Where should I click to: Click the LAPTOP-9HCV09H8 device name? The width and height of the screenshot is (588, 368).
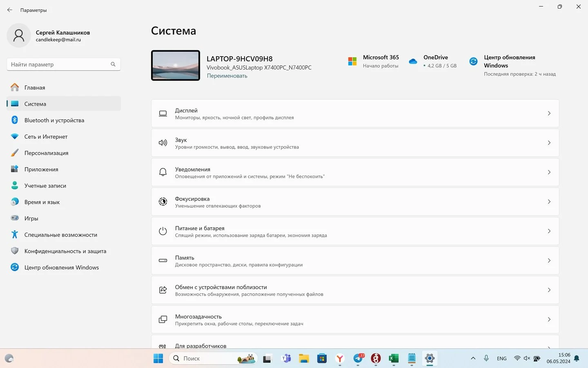[x=239, y=59]
